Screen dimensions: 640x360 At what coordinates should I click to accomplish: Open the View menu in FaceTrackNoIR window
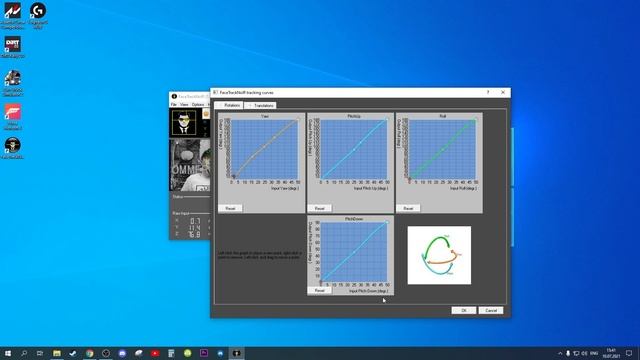coord(184,105)
